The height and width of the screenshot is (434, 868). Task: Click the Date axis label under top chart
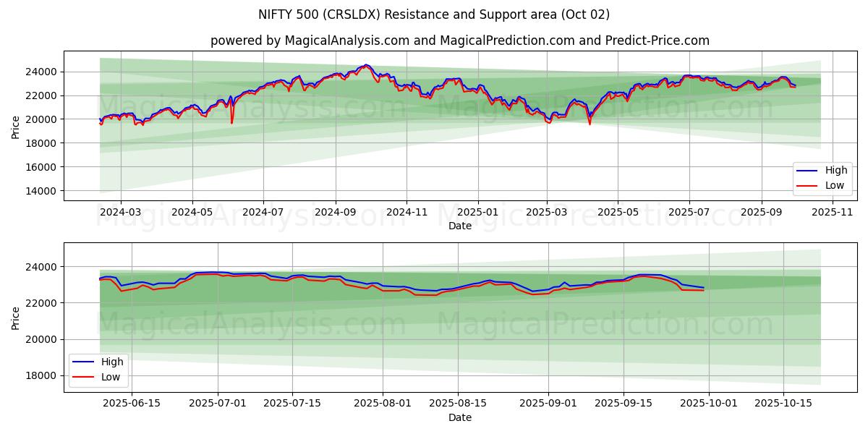[x=459, y=226]
